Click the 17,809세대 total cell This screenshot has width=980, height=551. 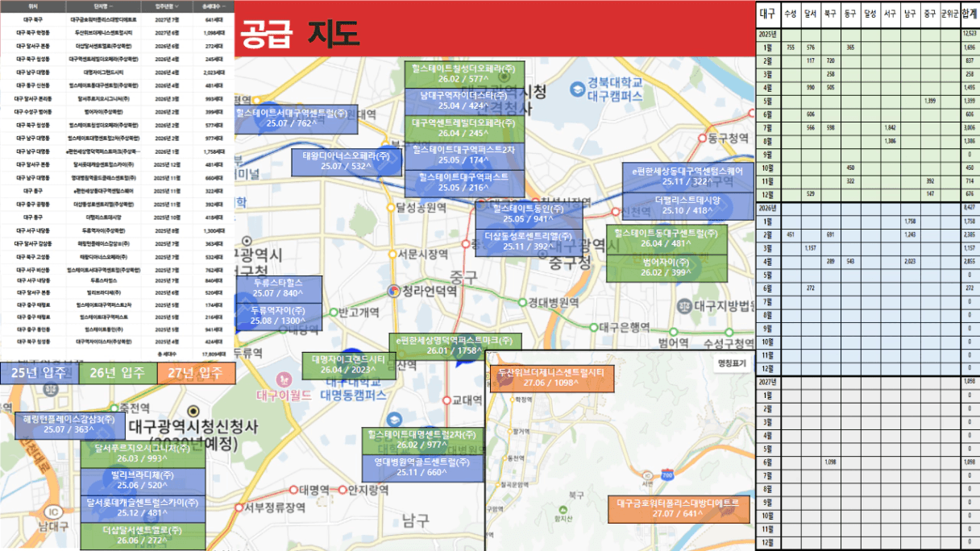[x=214, y=354]
